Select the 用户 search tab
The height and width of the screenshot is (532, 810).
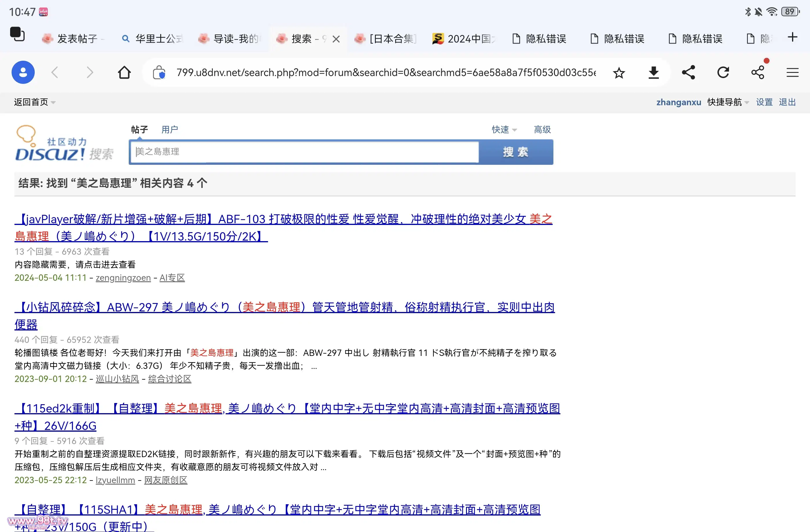(170, 130)
